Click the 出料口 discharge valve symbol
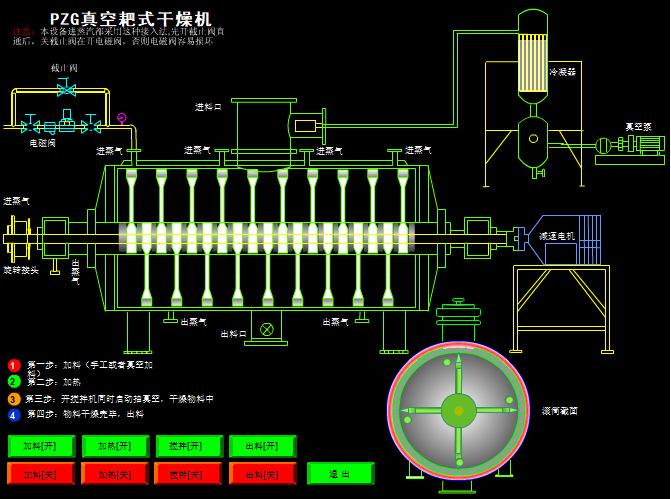Image resolution: width=671 pixels, height=499 pixels. (x=267, y=329)
